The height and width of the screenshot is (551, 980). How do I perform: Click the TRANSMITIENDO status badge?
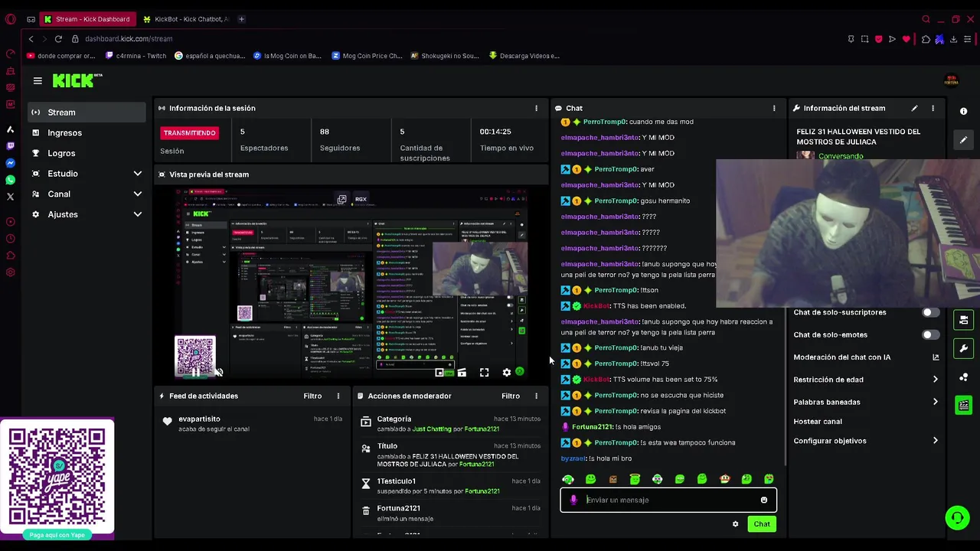coord(189,133)
